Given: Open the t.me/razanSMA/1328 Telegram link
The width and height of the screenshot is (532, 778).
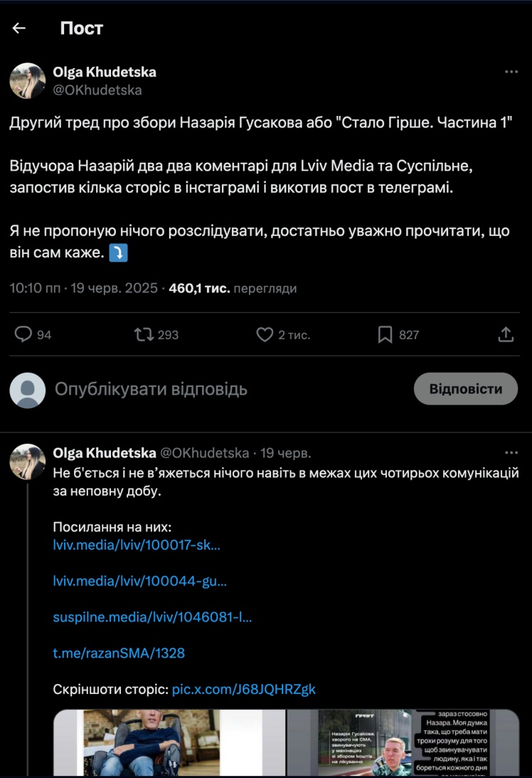Looking at the screenshot, I should point(119,653).
